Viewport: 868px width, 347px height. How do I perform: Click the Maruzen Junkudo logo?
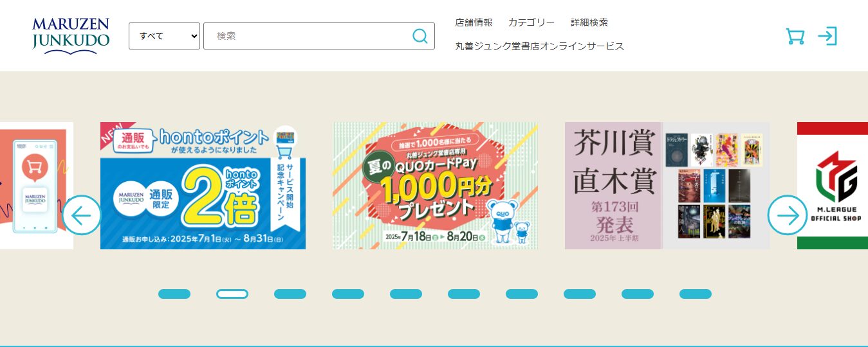[71, 36]
